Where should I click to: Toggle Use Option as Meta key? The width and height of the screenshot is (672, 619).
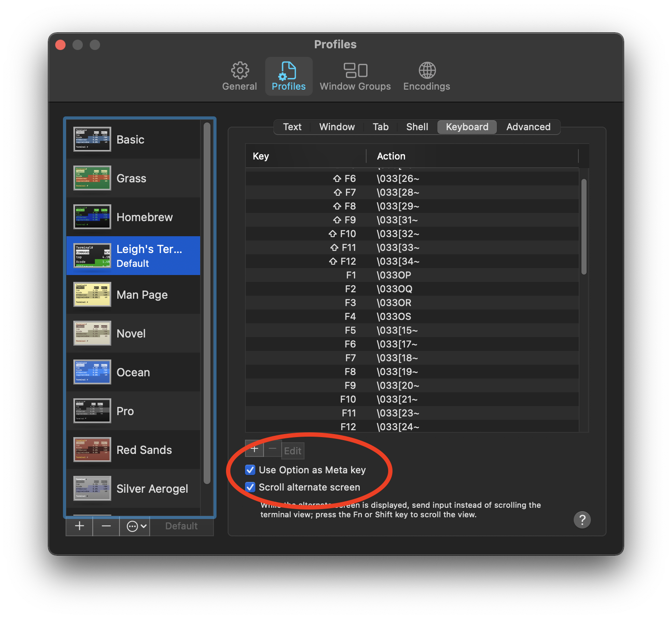(x=250, y=470)
